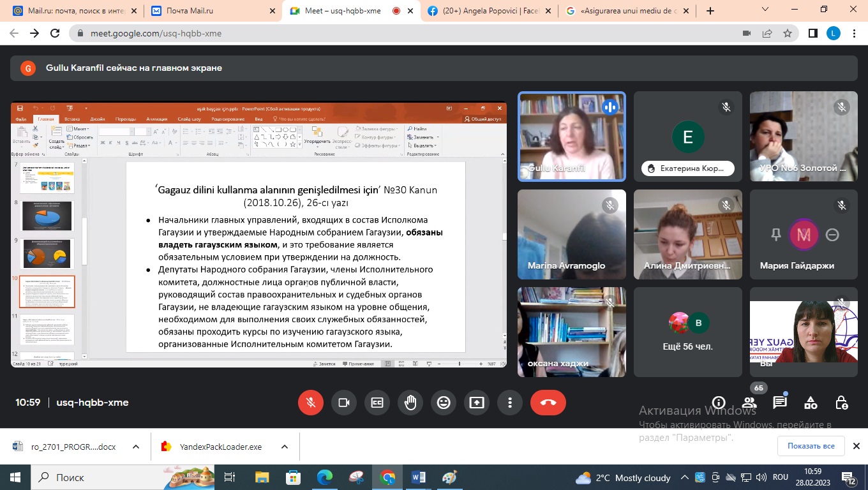Click the address bar URL field
The image size is (868, 490).
click(x=408, y=33)
